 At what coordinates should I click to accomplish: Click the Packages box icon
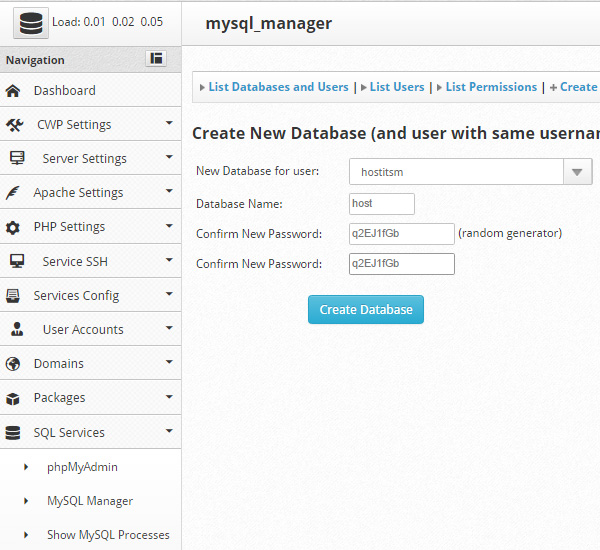coord(14,398)
